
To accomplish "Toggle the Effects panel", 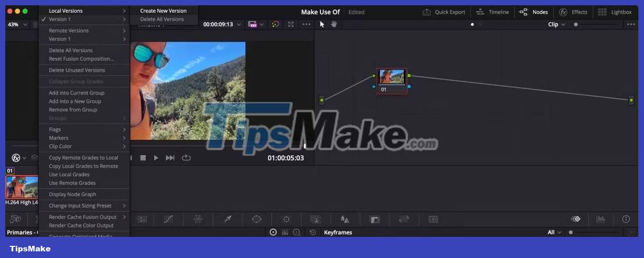I will pos(573,12).
